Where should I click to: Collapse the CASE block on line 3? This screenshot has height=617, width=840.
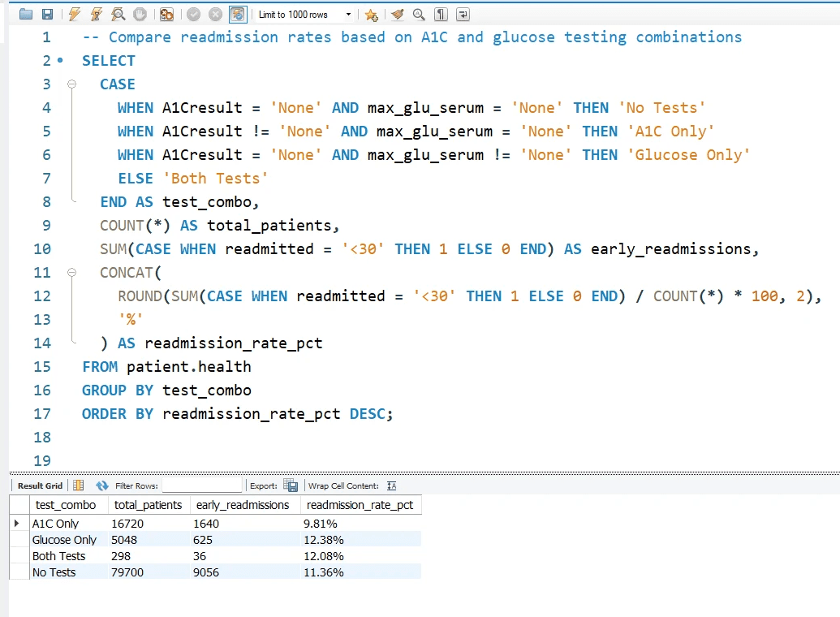point(71,84)
